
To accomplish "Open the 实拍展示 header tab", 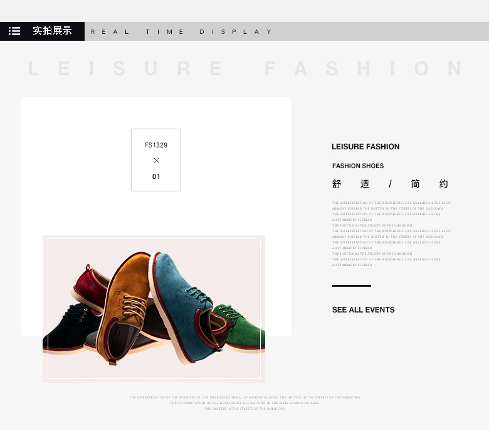I will point(52,31).
